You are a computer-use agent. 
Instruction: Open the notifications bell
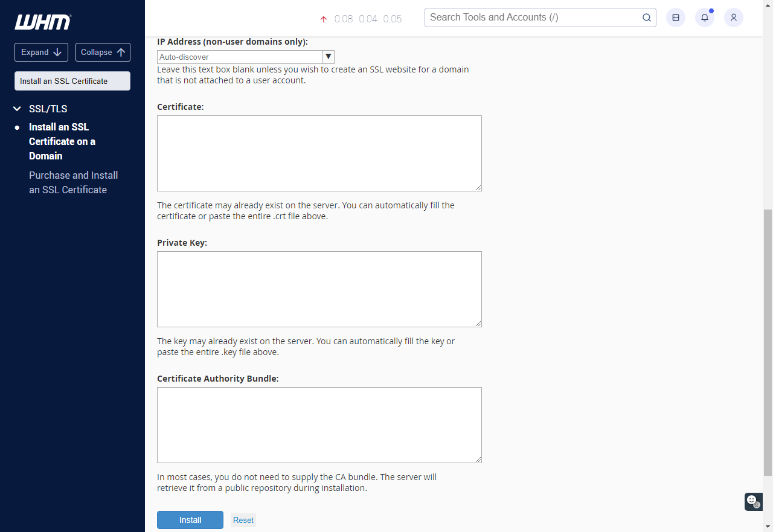point(704,18)
